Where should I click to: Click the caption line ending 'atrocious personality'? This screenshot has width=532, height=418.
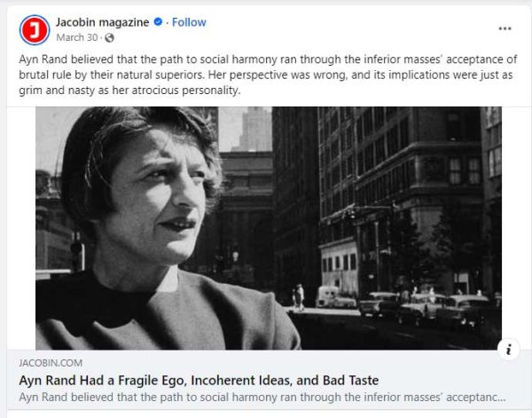tap(129, 91)
